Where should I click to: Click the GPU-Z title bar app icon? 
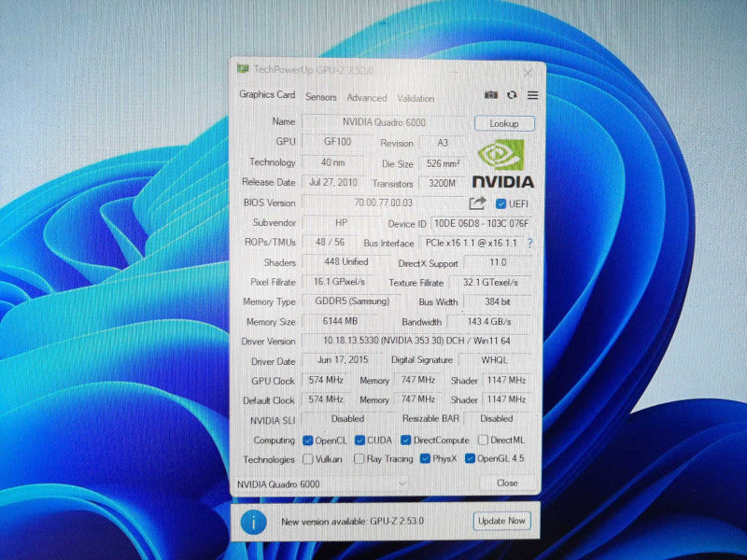coord(243,68)
